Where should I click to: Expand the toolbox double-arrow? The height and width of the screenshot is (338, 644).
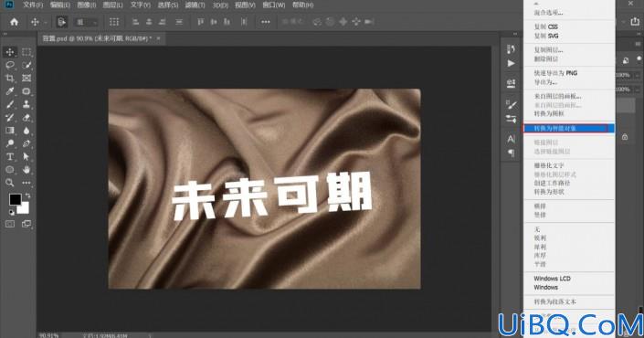tap(5, 34)
